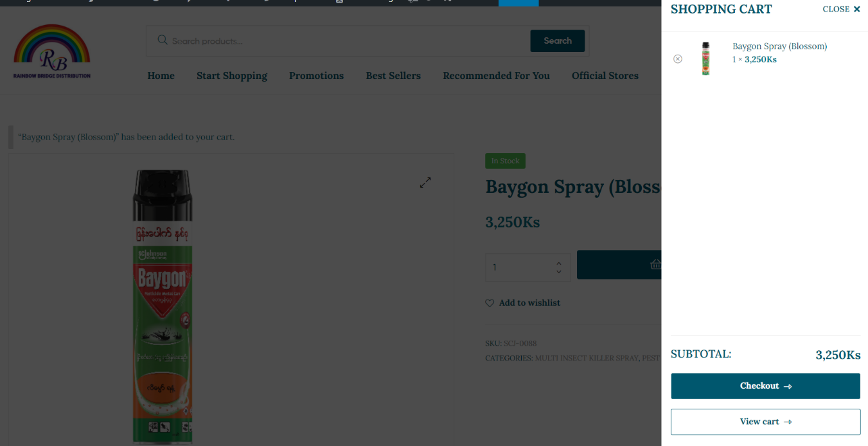
Task: Click the add-to-cart button with basket icon
Action: pos(619,265)
